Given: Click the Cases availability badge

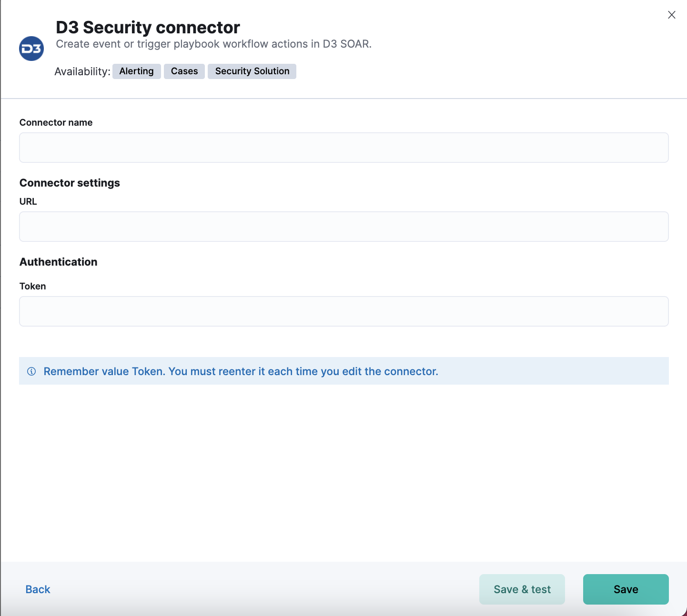Looking at the screenshot, I should [184, 71].
